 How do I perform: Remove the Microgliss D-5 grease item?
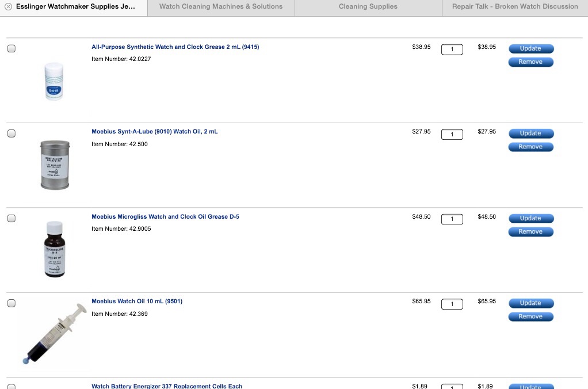[530, 232]
